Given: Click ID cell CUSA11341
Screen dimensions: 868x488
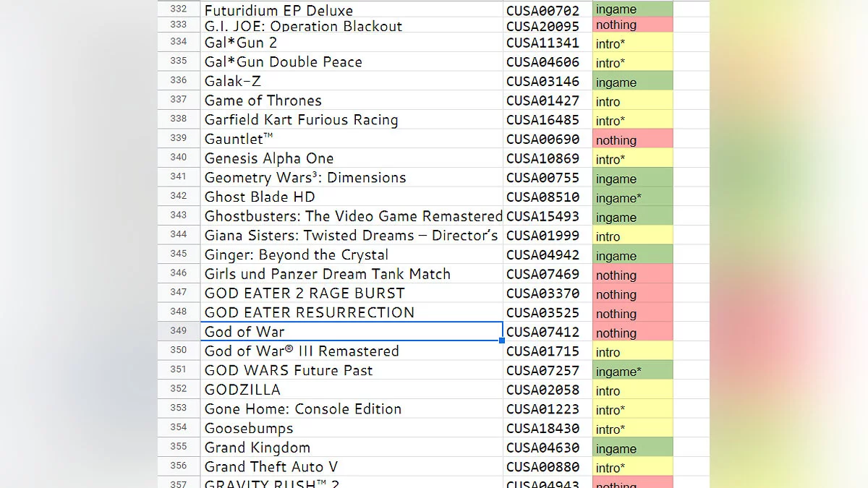Looking at the screenshot, I should pos(548,43).
